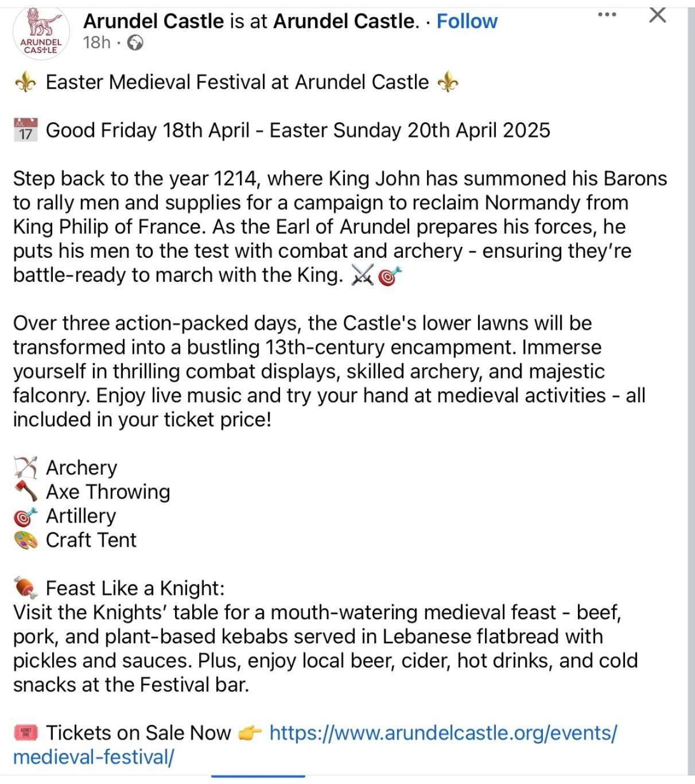Click the globe public visibility icon

[x=134, y=42]
